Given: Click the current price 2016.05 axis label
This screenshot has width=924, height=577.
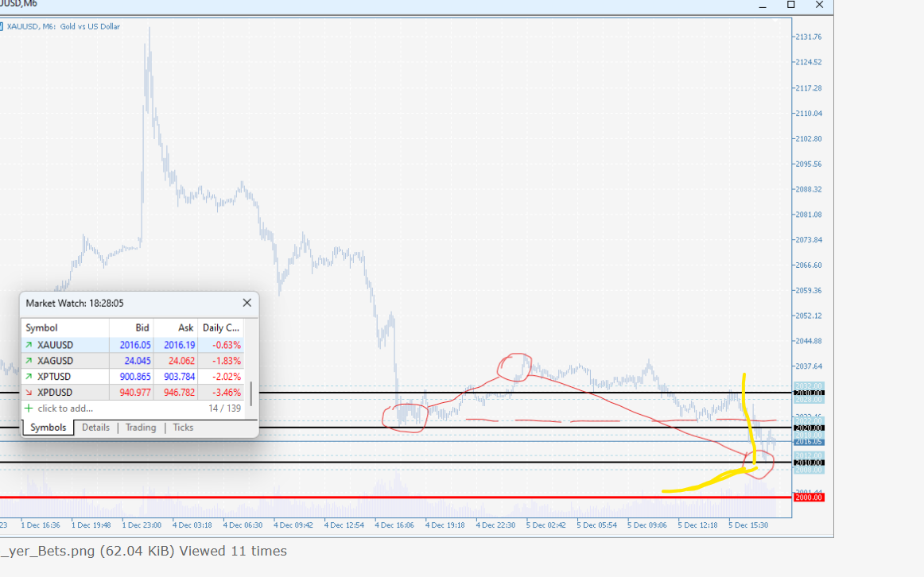Looking at the screenshot, I should coord(809,442).
